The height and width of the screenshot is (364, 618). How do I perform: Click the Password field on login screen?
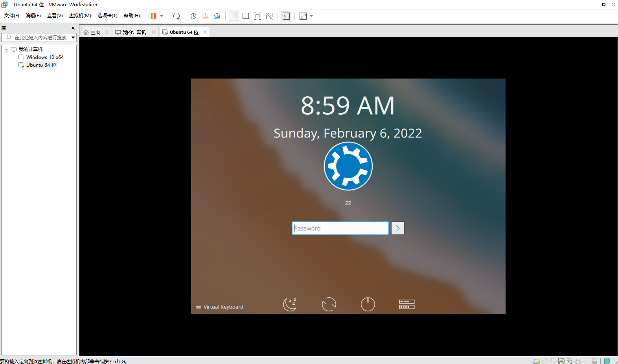point(340,228)
